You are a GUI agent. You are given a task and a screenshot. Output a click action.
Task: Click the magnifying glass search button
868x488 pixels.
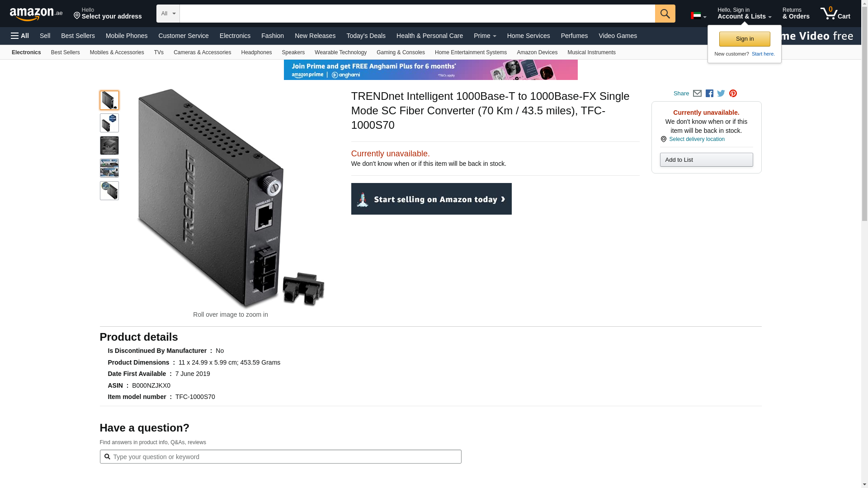(665, 14)
